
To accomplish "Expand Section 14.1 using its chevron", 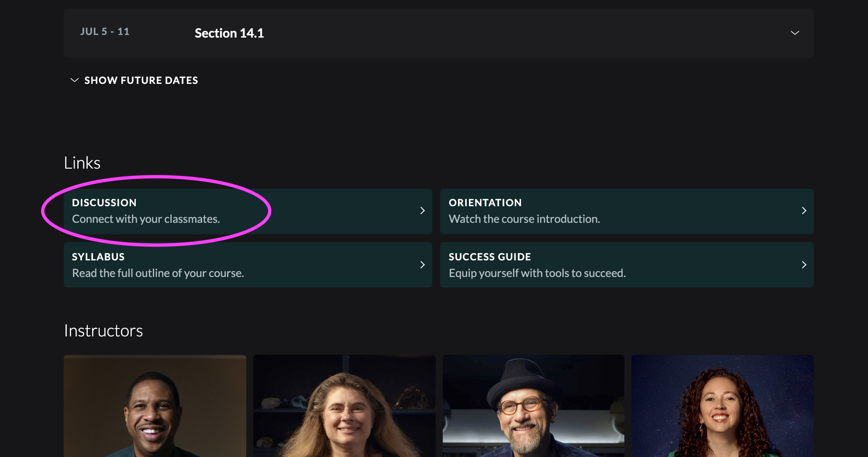I will coord(795,33).
